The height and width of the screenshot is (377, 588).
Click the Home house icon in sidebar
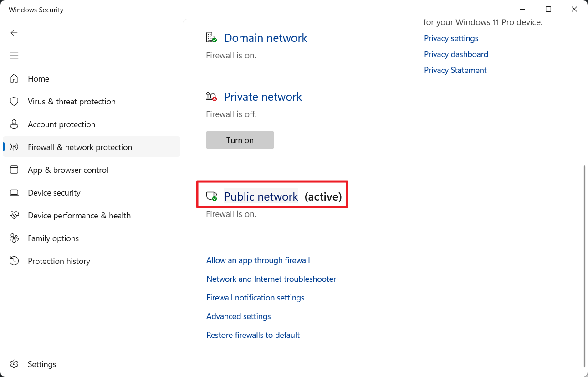[x=14, y=78]
